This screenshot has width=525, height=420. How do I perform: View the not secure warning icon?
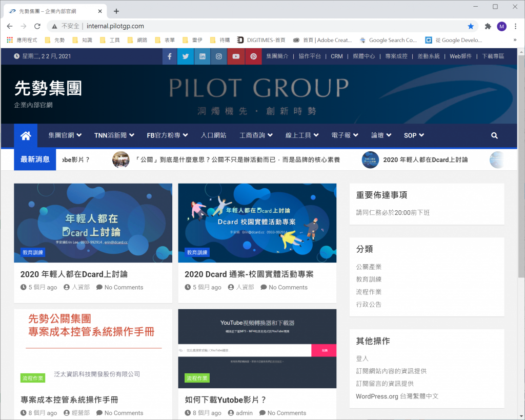(54, 26)
